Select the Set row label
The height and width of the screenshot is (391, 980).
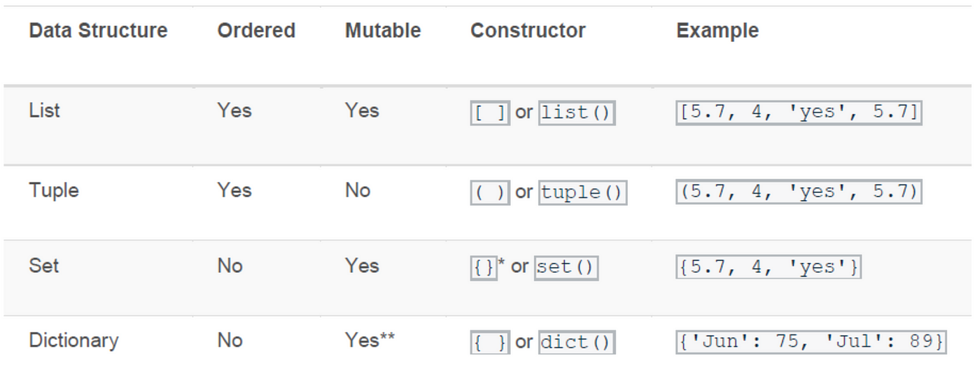pyautogui.click(x=44, y=266)
